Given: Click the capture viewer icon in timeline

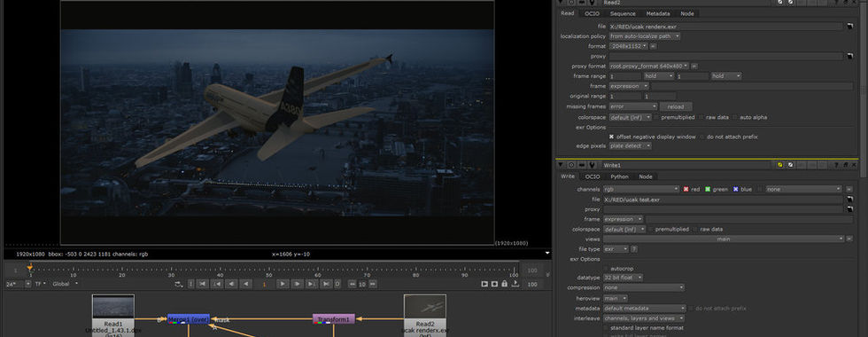Looking at the screenshot, I should pyautogui.click(x=494, y=284).
